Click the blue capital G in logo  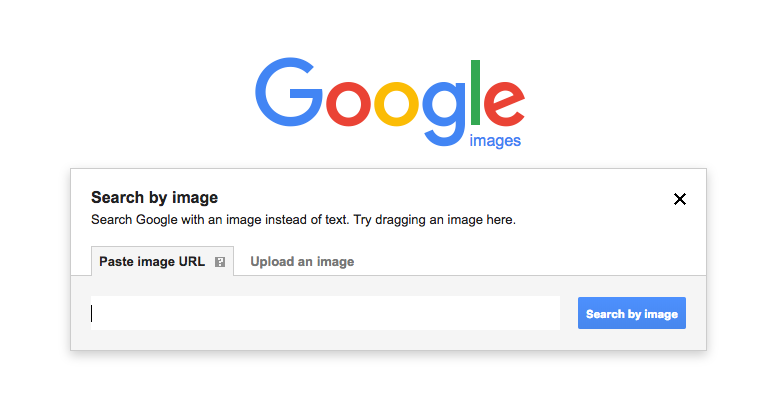pos(288,92)
